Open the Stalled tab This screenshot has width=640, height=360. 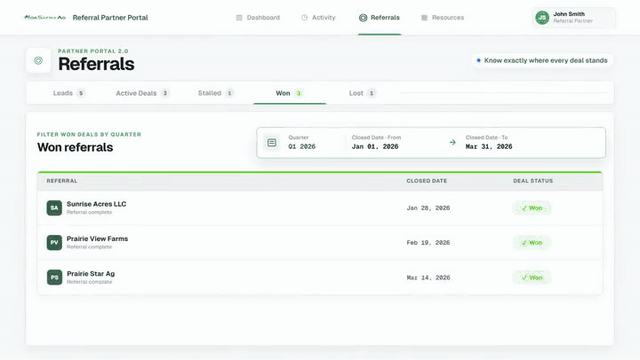(216, 93)
